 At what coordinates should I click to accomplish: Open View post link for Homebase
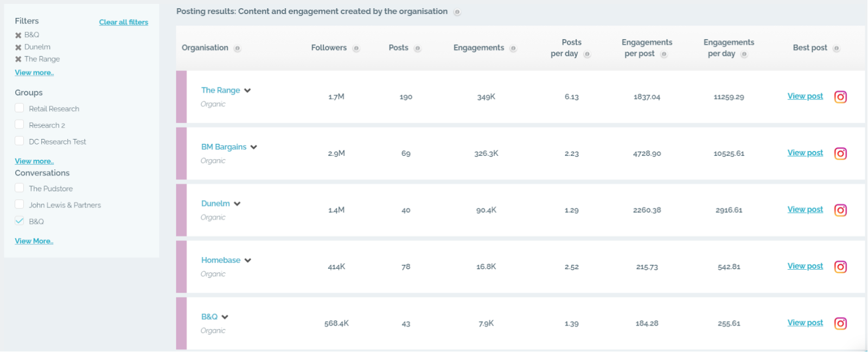point(805,266)
